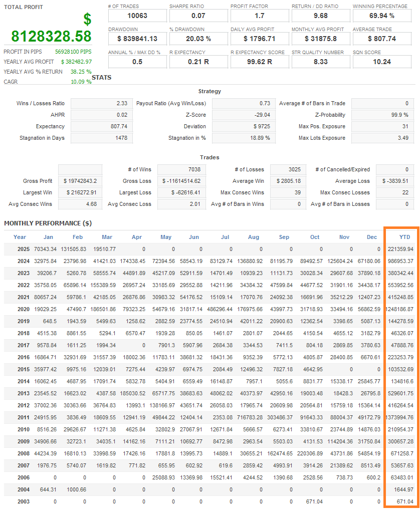Select the Profit Factor value 1.7
420x510 pixels.
point(260,16)
